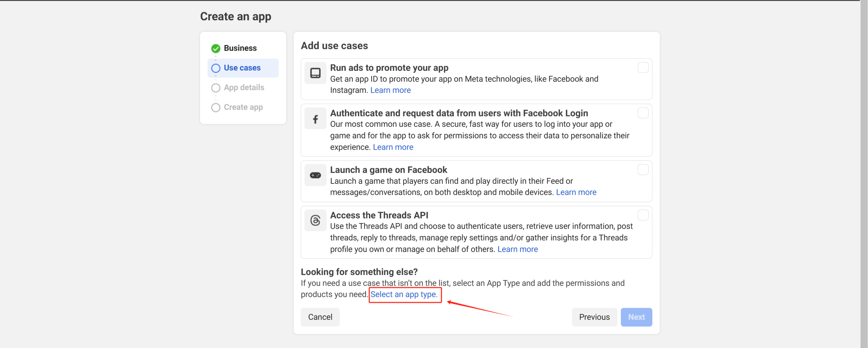
Task: Click the Looking for something else heading
Action: point(359,272)
